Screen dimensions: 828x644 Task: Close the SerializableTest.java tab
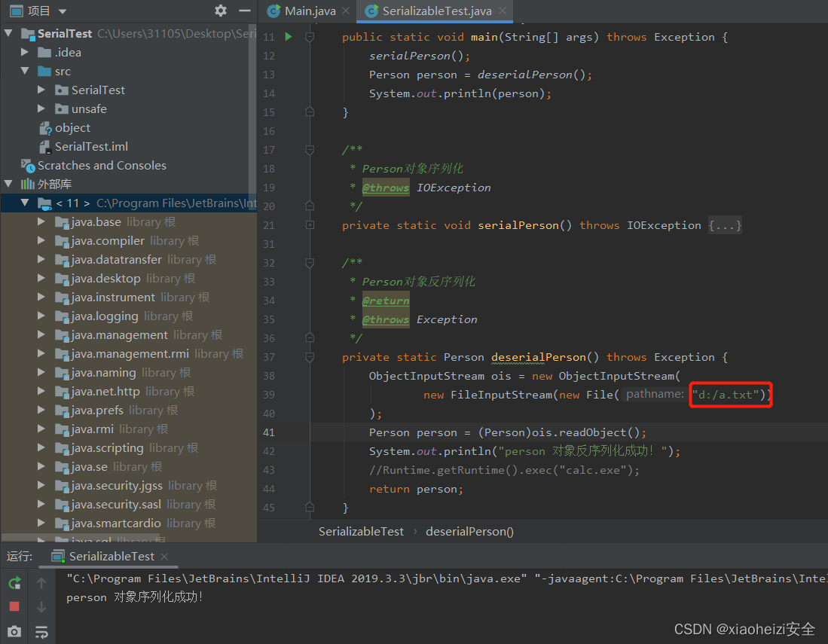click(x=503, y=11)
